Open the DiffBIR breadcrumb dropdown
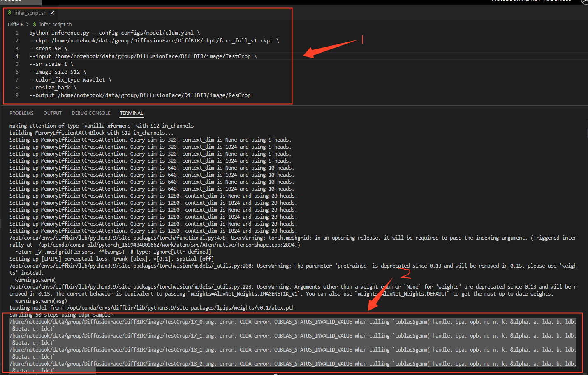The width and height of the screenshot is (588, 375). click(x=16, y=24)
